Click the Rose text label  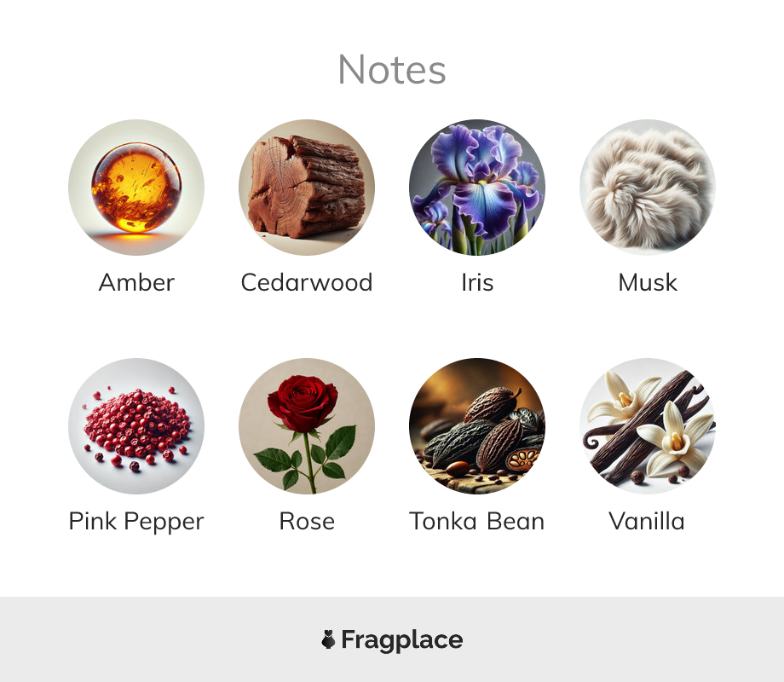point(307,521)
